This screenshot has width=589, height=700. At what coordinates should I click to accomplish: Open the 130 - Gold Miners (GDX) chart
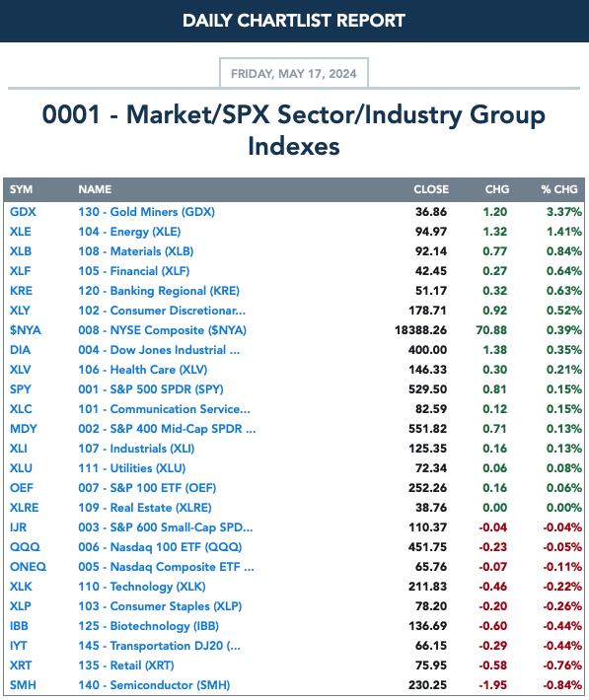tap(146, 212)
